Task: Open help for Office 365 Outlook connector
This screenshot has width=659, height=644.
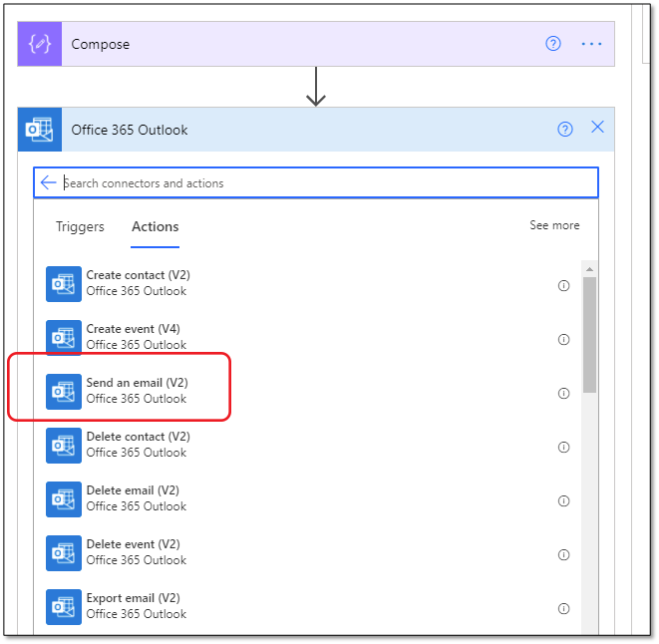Action: click(x=564, y=129)
